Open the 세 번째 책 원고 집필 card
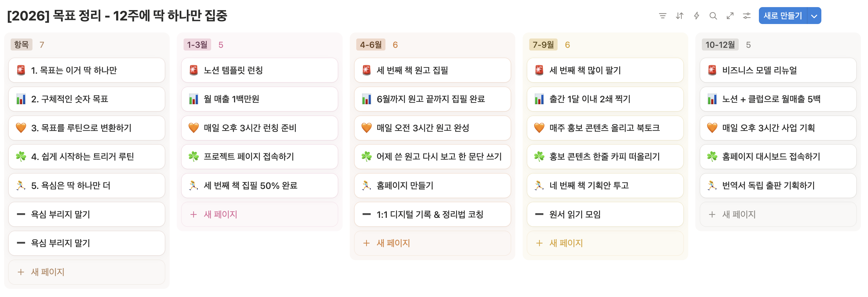Screen dimensions: 868x297 432,70
